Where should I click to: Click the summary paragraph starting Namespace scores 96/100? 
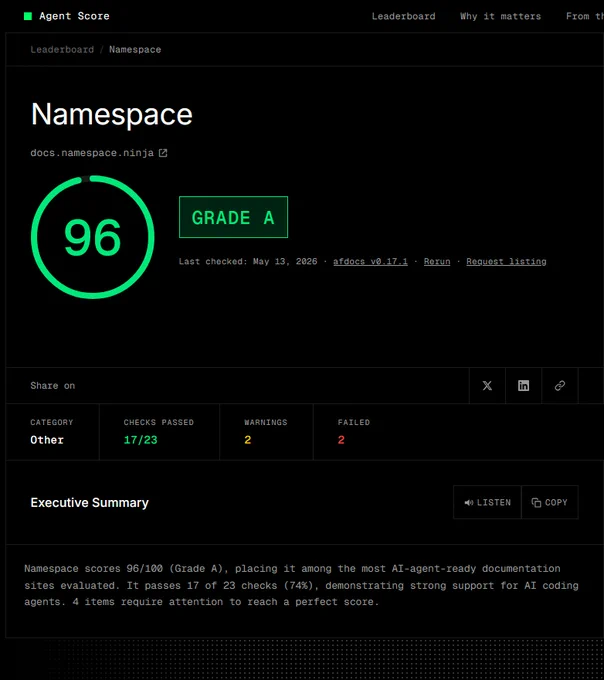301,585
